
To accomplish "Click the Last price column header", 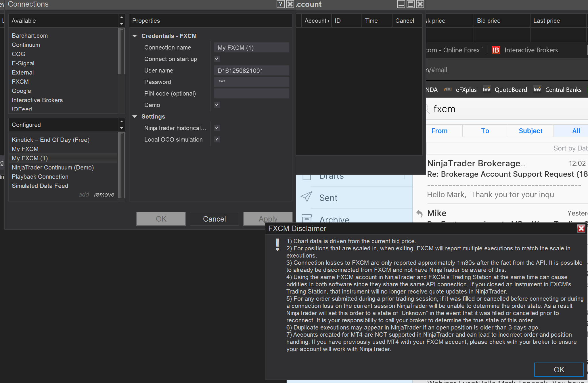I will tap(558, 21).
